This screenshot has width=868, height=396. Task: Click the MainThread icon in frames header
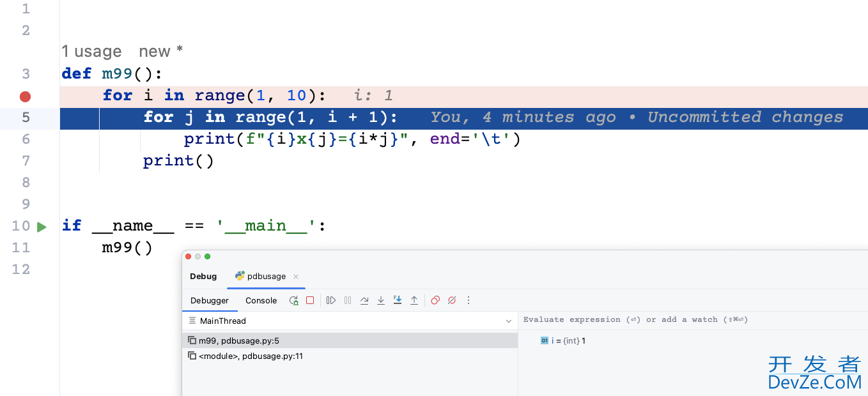pyautogui.click(x=192, y=321)
